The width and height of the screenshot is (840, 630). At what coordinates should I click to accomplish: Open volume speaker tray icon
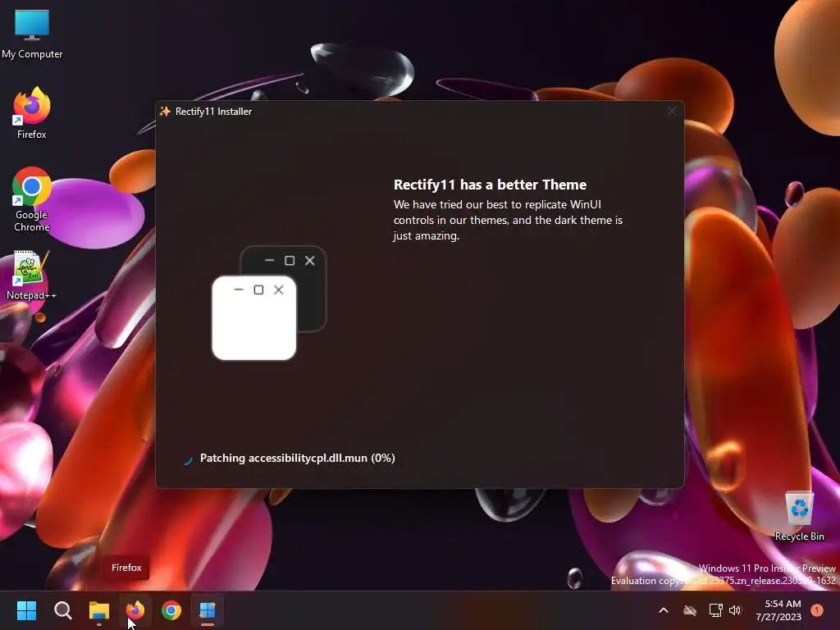point(735,610)
